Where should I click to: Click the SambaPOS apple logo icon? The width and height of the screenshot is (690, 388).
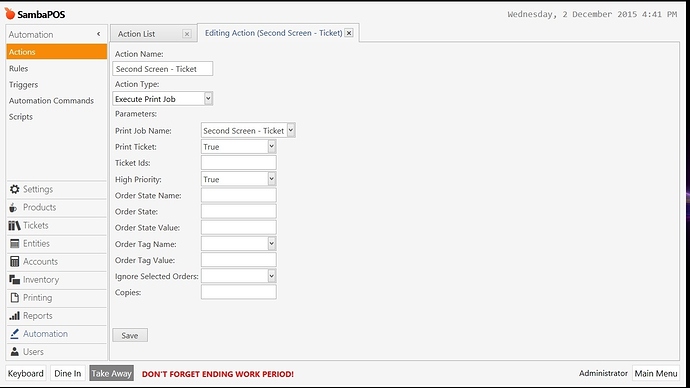coord(10,14)
